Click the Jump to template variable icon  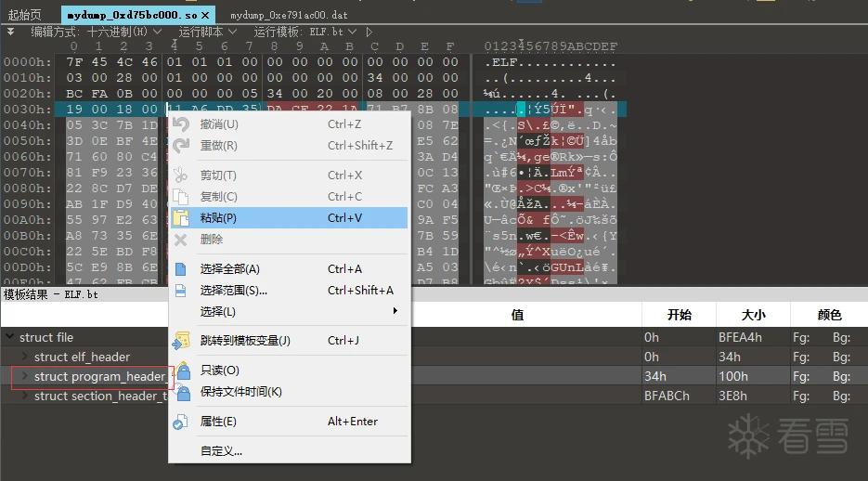click(x=180, y=341)
